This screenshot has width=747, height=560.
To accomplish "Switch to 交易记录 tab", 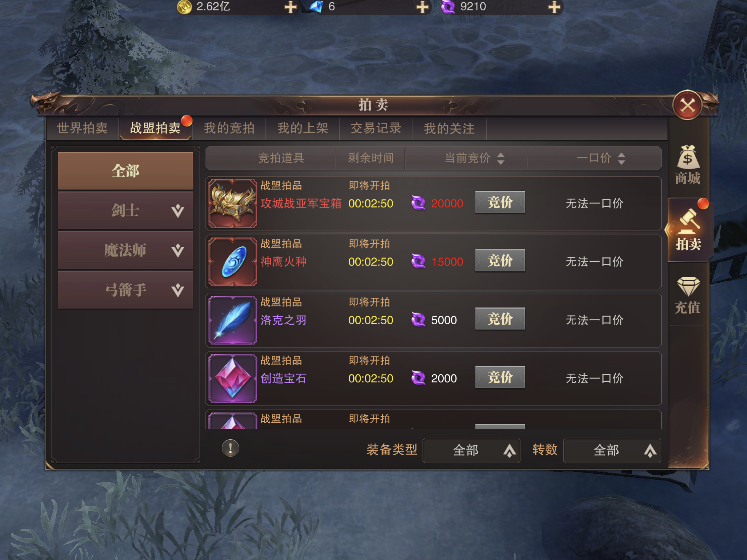I will pyautogui.click(x=376, y=128).
